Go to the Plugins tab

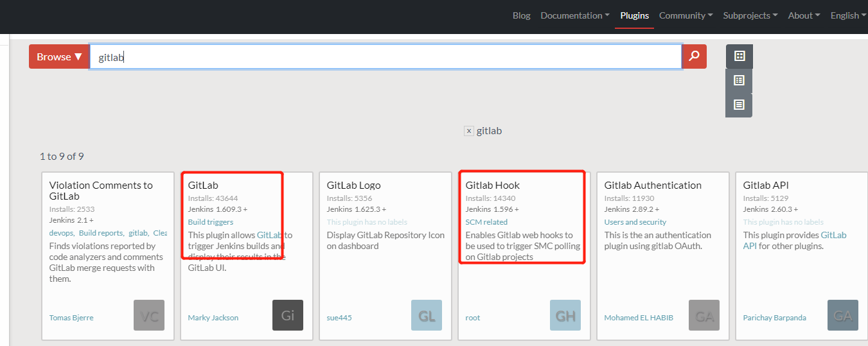click(634, 15)
